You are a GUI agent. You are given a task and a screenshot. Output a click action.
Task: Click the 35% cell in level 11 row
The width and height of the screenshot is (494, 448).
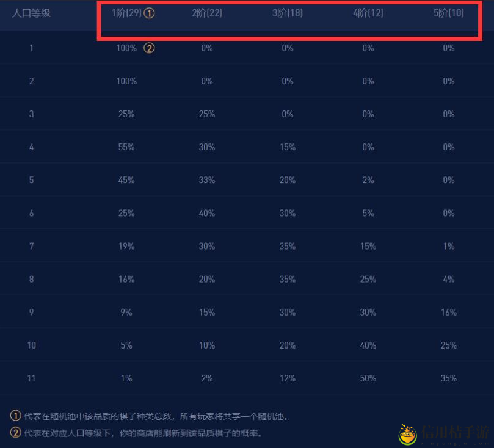(x=449, y=378)
